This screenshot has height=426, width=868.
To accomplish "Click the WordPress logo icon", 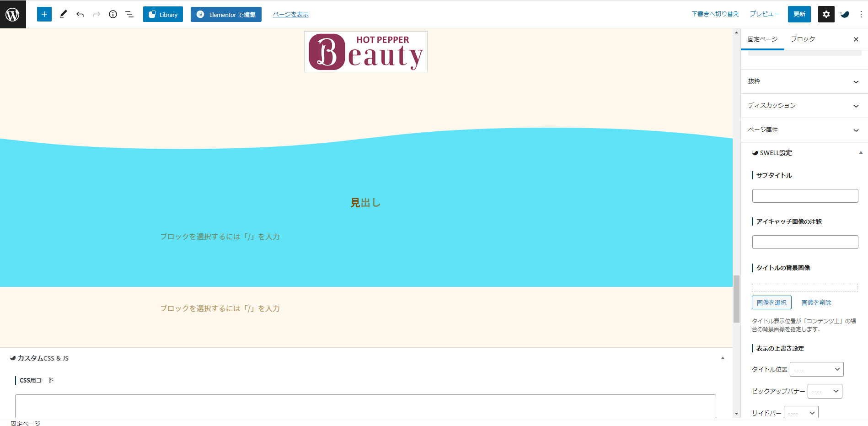I will point(13,14).
